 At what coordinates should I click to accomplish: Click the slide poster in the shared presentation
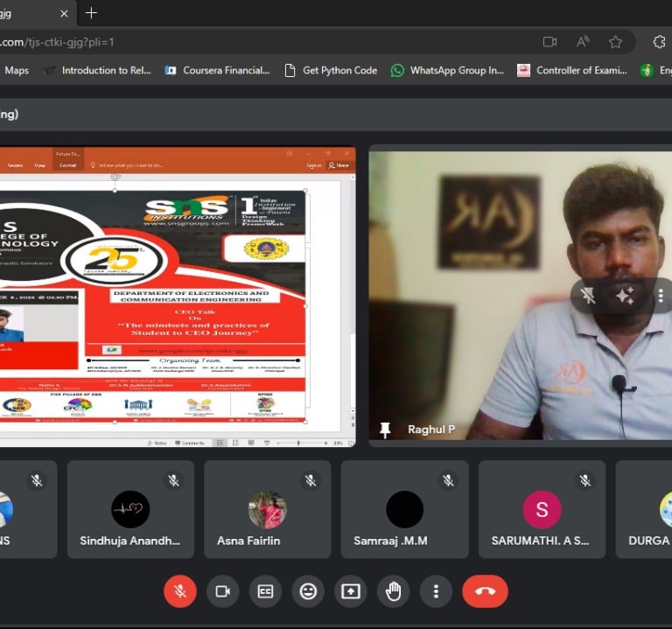(152, 306)
